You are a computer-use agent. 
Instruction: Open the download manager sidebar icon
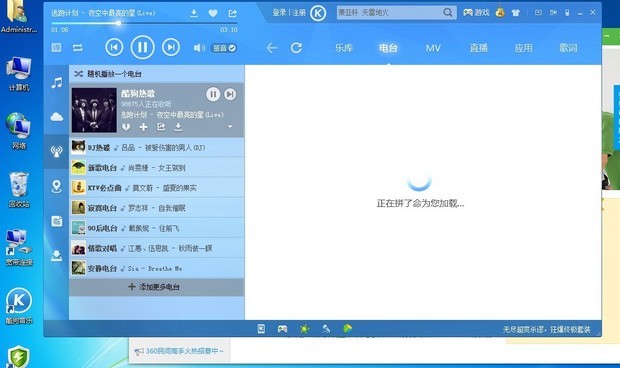pyautogui.click(x=57, y=256)
